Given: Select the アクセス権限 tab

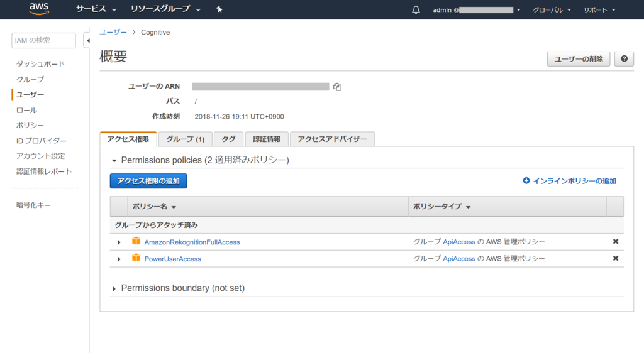Looking at the screenshot, I should tap(128, 139).
